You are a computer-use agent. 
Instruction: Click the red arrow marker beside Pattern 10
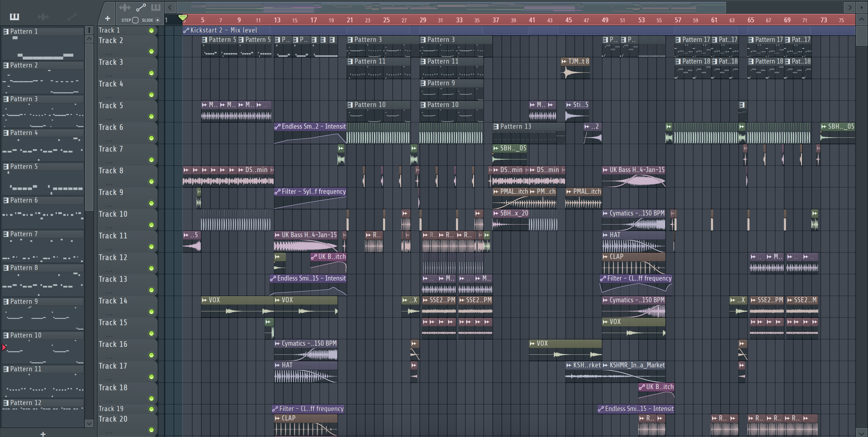pyautogui.click(x=4, y=347)
